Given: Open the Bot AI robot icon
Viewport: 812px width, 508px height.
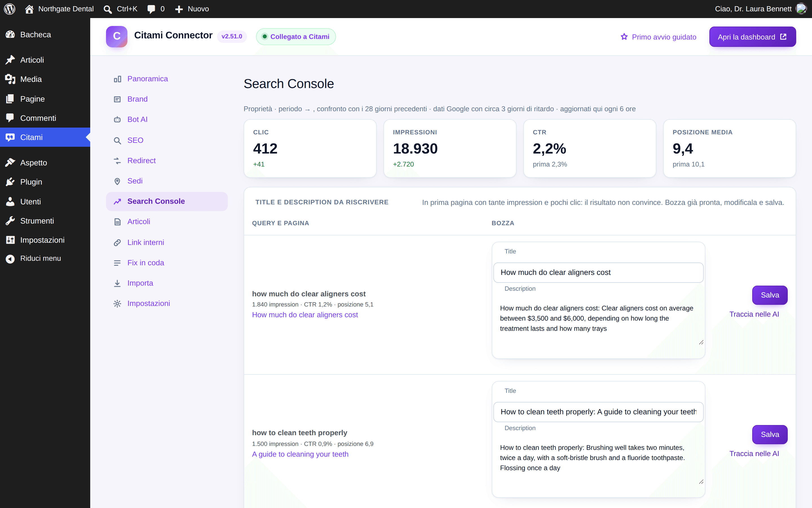Looking at the screenshot, I should tap(117, 120).
